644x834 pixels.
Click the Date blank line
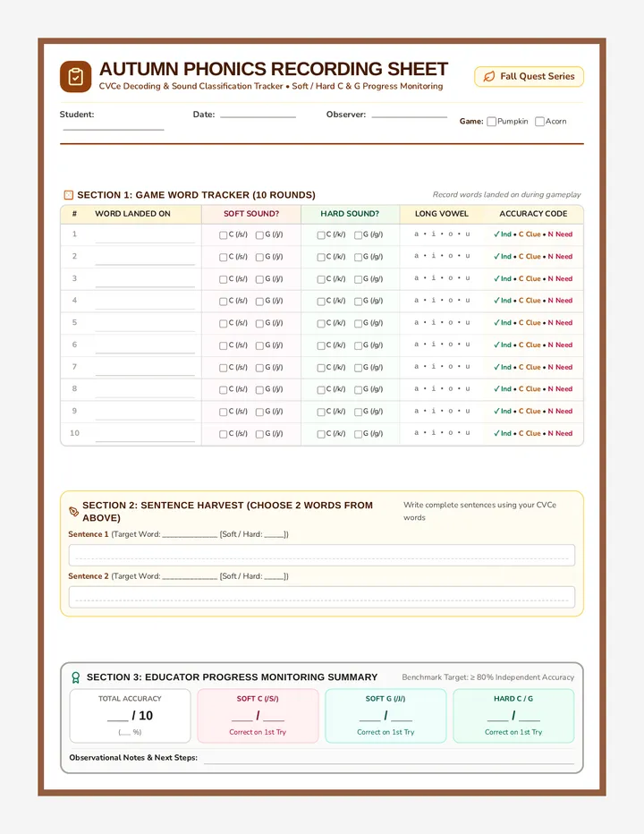258,116
